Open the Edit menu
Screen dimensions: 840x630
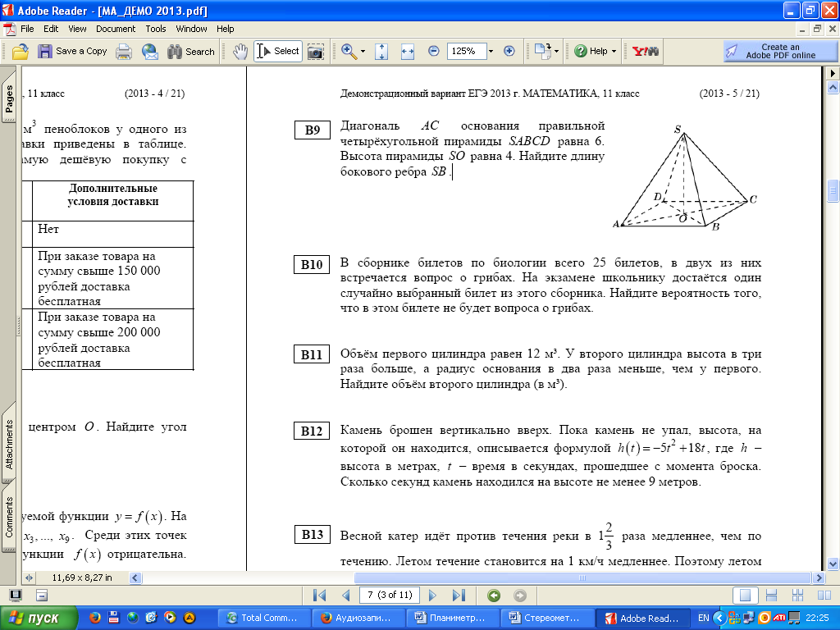(x=51, y=29)
